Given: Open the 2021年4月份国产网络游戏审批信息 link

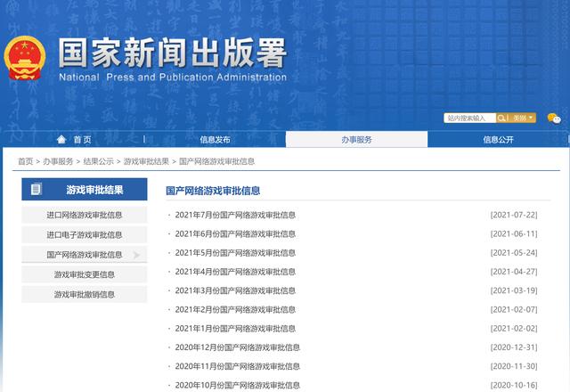Looking at the screenshot, I should 235,272.
